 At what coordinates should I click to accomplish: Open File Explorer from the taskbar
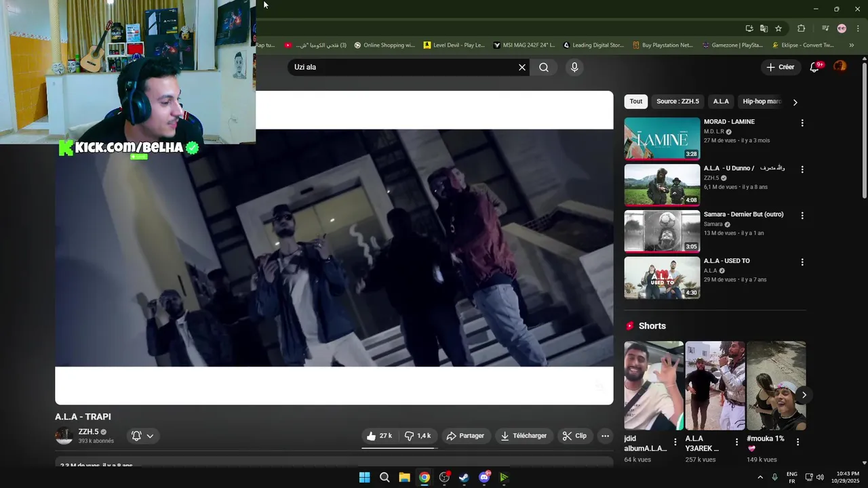[x=404, y=477]
